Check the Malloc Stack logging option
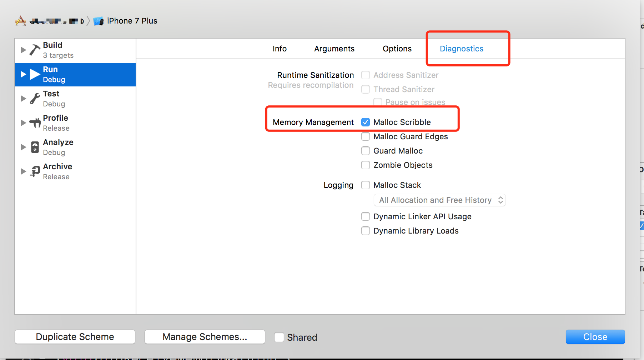 tap(366, 185)
